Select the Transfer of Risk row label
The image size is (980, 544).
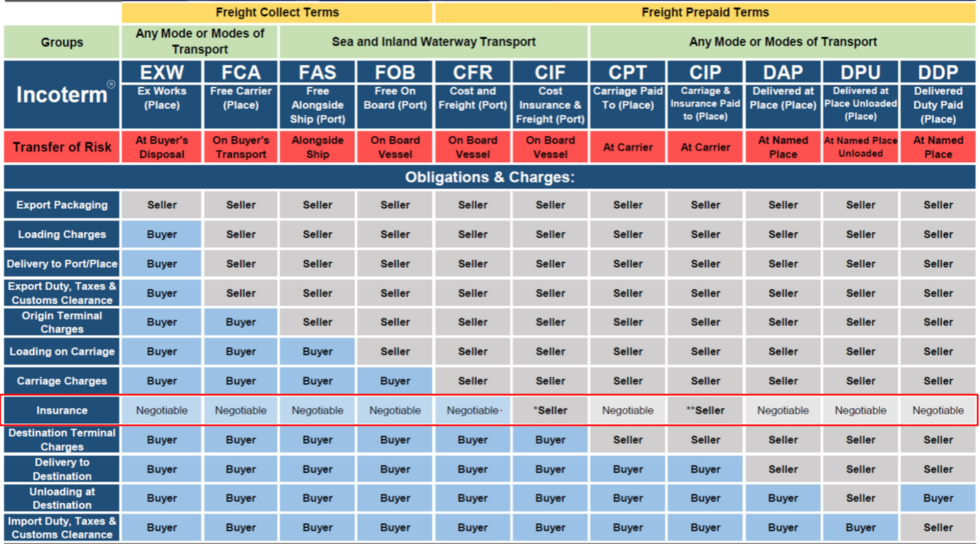[x=62, y=147]
